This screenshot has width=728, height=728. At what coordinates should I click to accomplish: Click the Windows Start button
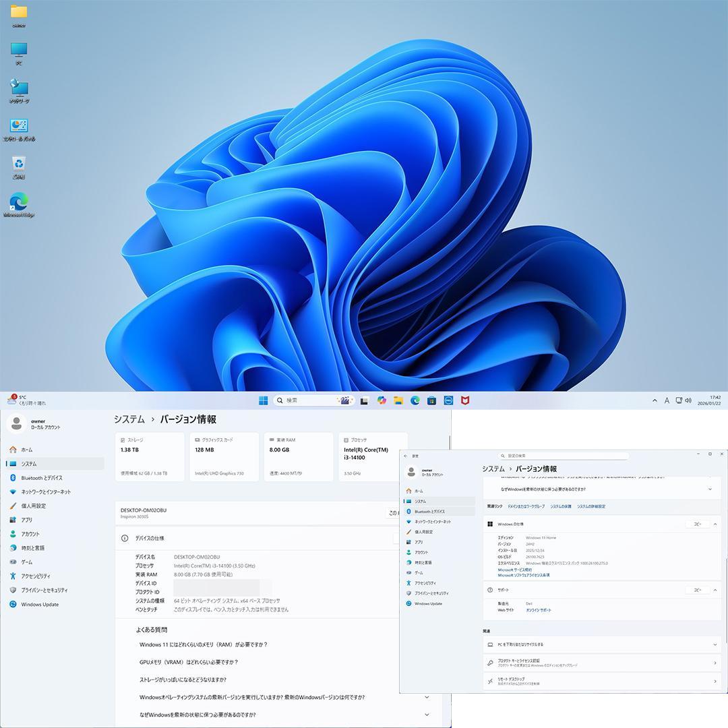[x=263, y=400]
